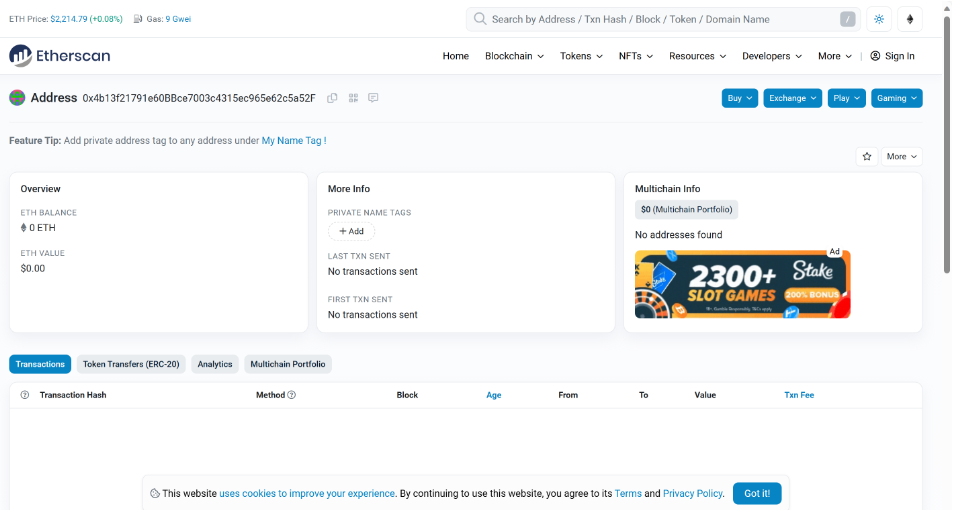Click the Etherscan logo

(x=60, y=56)
